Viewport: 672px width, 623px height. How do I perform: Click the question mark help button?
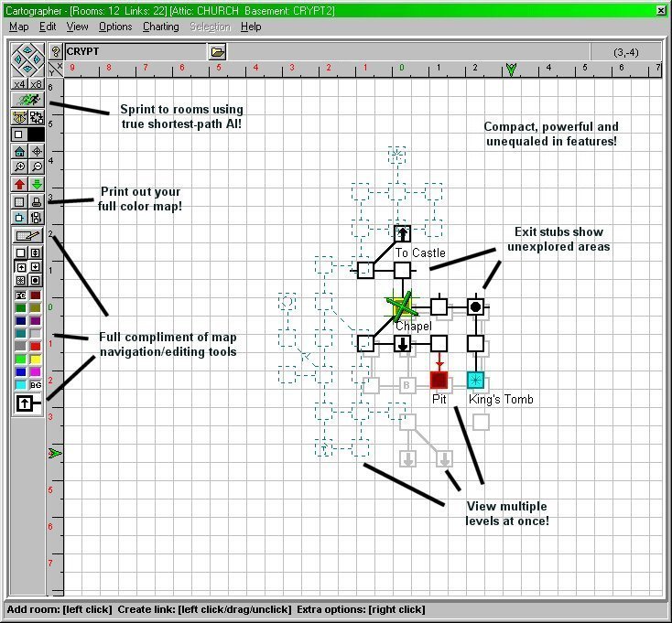pyautogui.click(x=55, y=52)
